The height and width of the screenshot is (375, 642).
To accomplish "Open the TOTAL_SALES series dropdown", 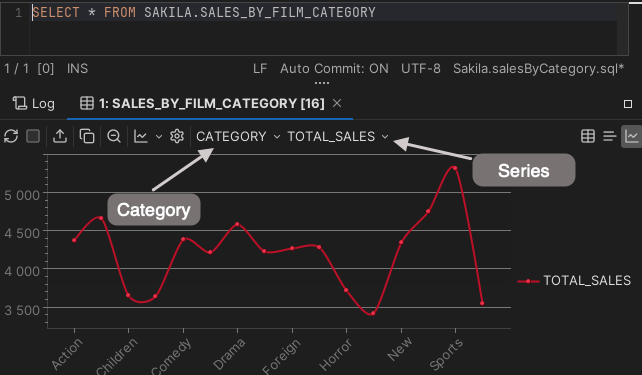I will 338,136.
